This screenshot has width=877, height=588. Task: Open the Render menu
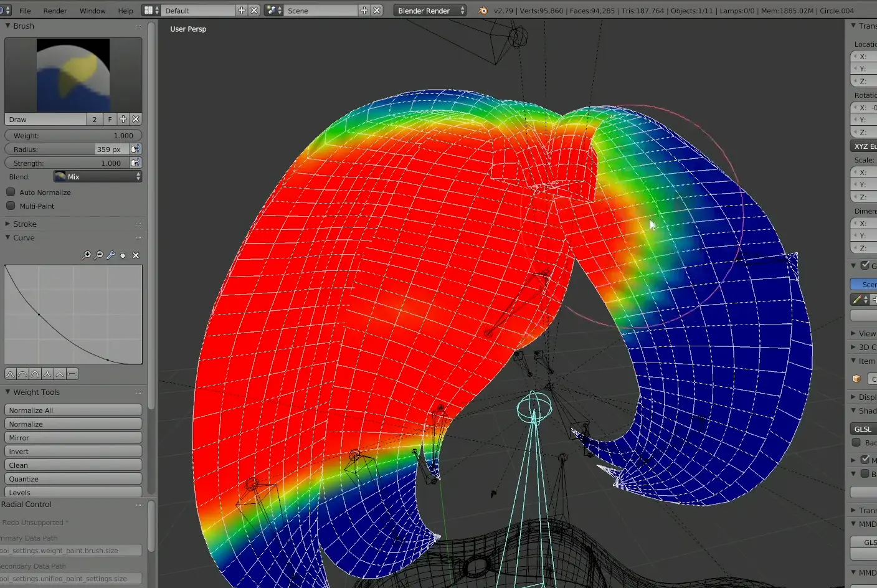[55, 11]
